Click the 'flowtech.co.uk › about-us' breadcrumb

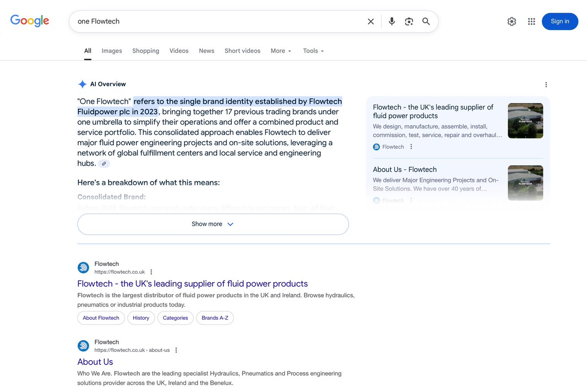point(132,350)
